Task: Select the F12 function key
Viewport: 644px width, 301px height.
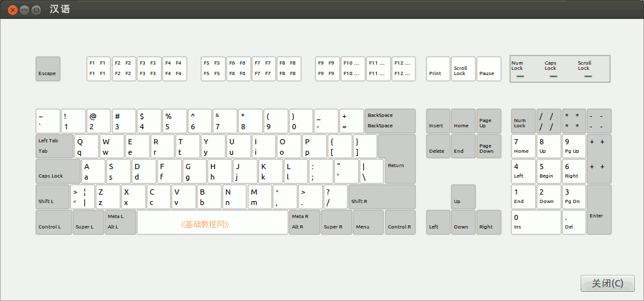Action: (x=404, y=69)
